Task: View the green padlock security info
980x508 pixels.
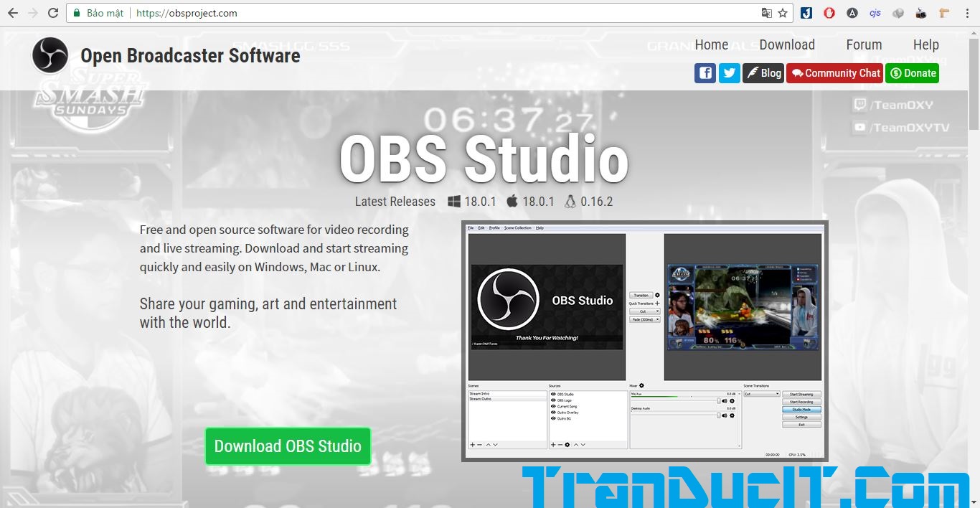Action: pos(77,13)
